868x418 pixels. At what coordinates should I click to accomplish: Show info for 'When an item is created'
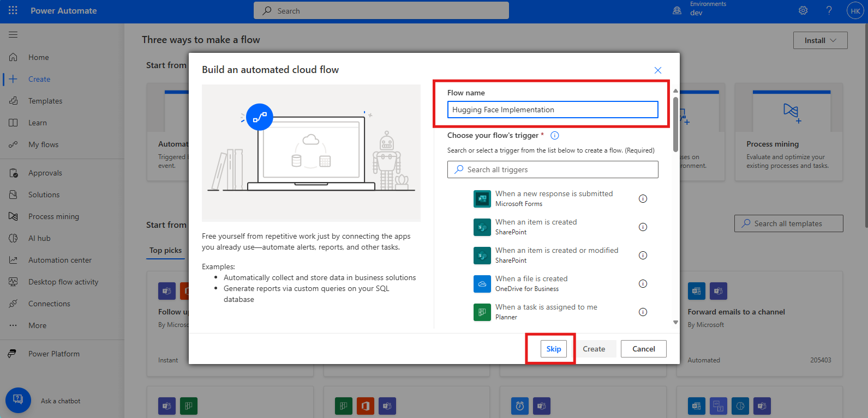[x=643, y=227]
